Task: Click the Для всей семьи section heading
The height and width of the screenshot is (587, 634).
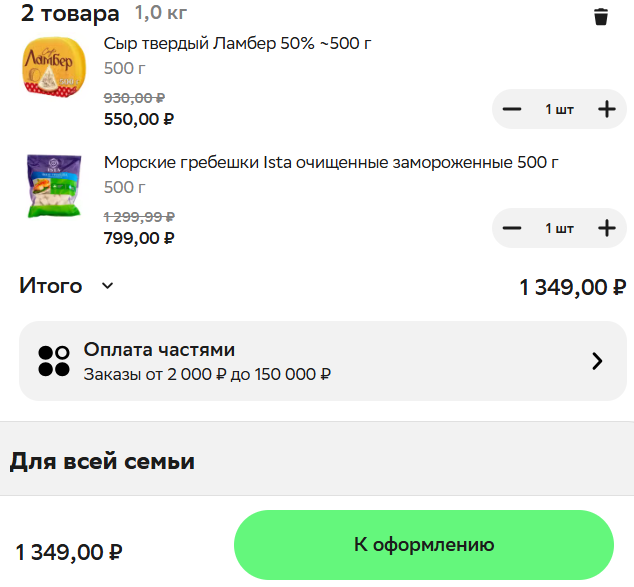Action: point(102,461)
